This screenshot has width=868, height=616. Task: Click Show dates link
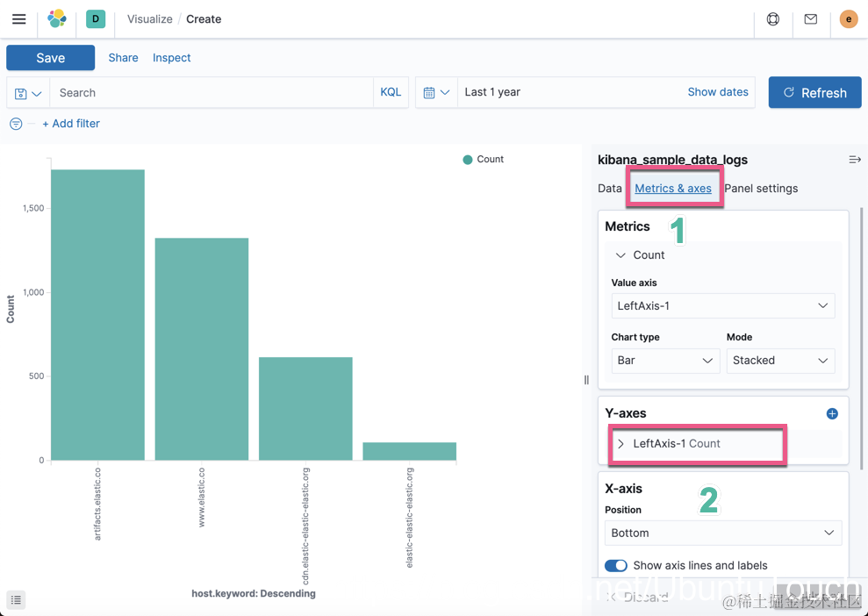click(x=718, y=92)
